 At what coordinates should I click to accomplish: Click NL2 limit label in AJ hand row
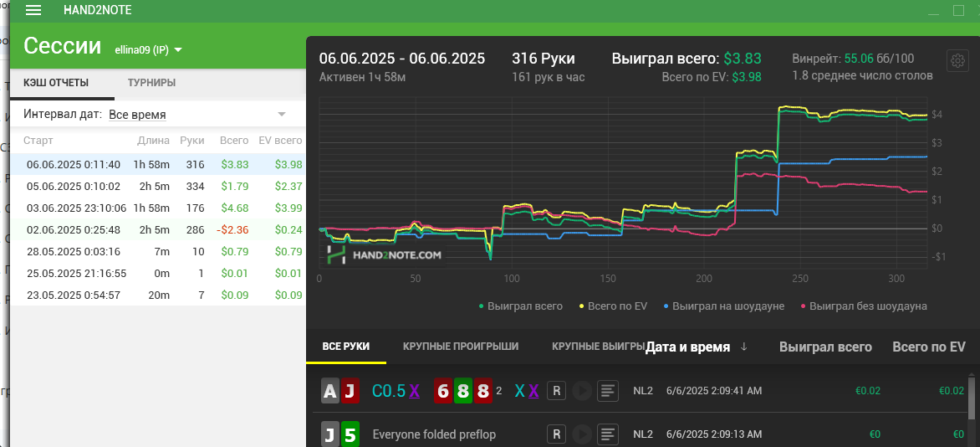(x=642, y=391)
